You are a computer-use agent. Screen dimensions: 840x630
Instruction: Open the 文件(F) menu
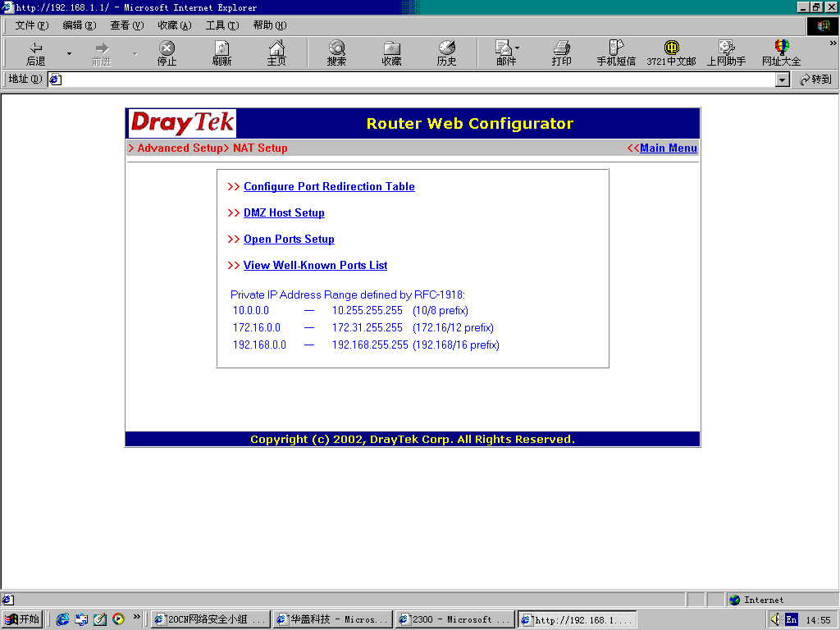click(32, 25)
